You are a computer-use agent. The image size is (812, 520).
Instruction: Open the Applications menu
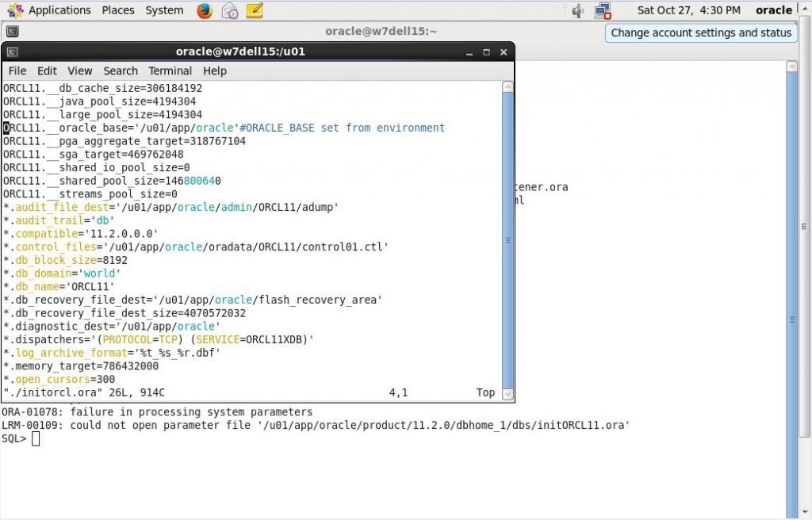point(59,10)
